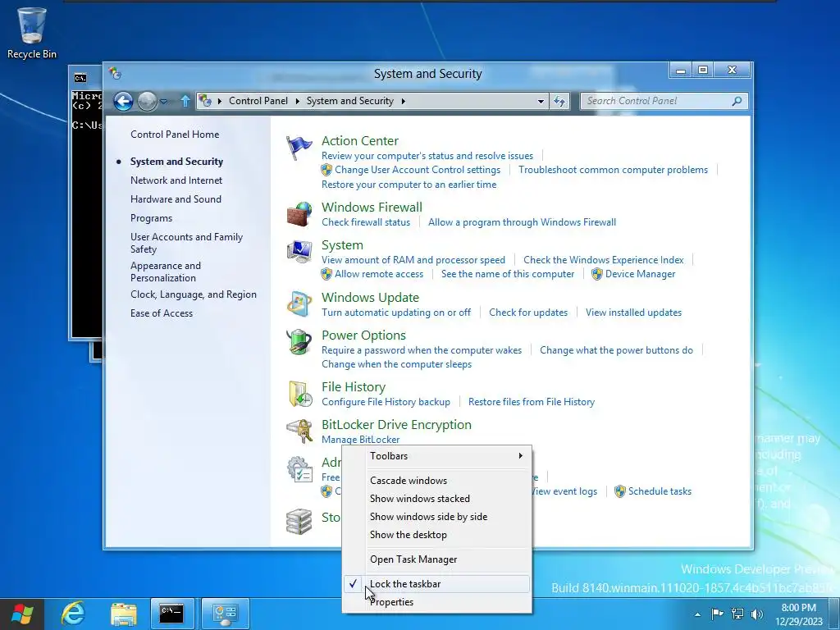The height and width of the screenshot is (630, 840).
Task: Click the Windows Update icon
Action: tap(299, 304)
